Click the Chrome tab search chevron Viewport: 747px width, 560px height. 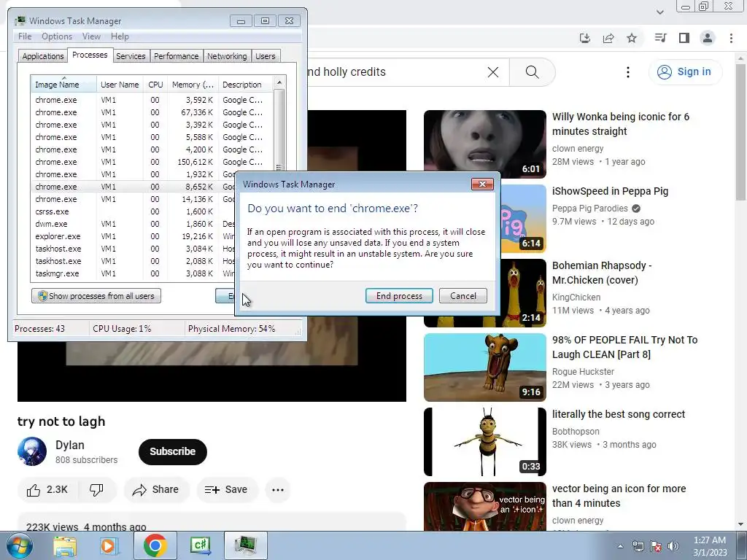[x=660, y=12]
